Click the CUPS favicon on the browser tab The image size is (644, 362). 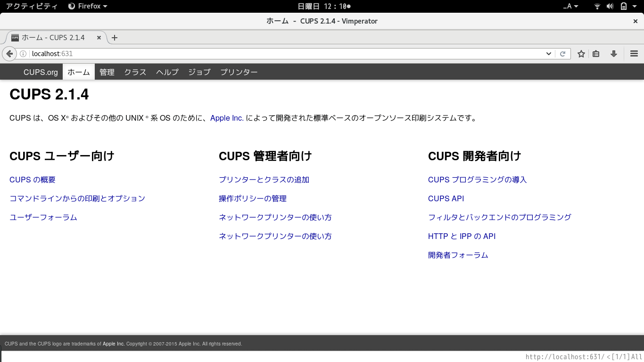click(15, 37)
